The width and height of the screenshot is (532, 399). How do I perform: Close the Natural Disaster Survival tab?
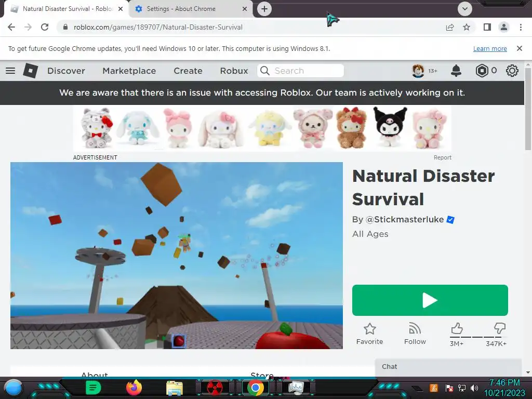[121, 9]
